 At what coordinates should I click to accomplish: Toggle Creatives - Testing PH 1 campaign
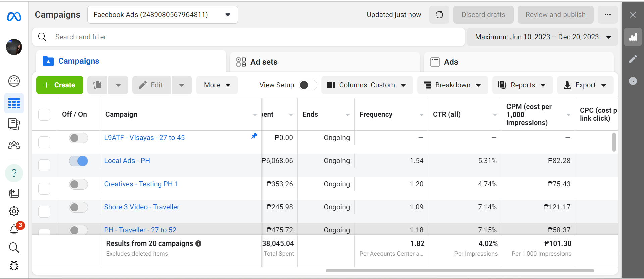pos(78,184)
